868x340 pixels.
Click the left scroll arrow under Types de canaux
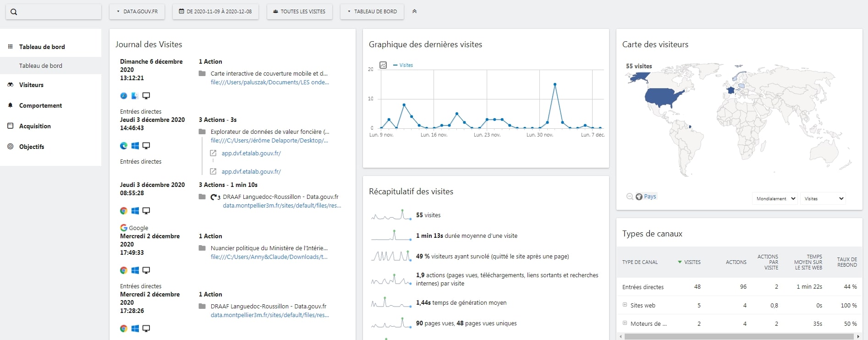(x=621, y=336)
